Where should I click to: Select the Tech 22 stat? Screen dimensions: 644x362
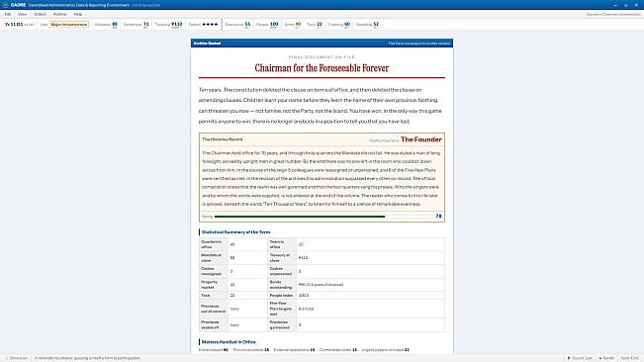[315, 24]
